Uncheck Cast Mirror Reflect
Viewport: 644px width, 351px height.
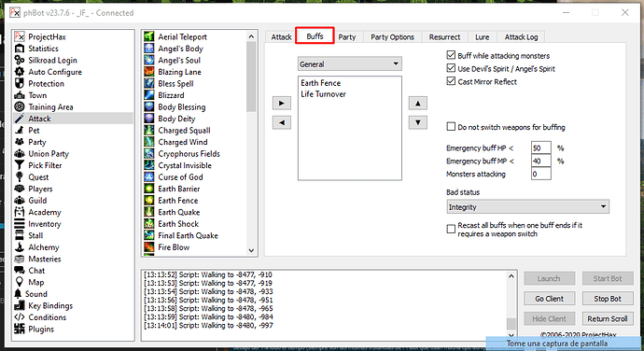pyautogui.click(x=451, y=81)
